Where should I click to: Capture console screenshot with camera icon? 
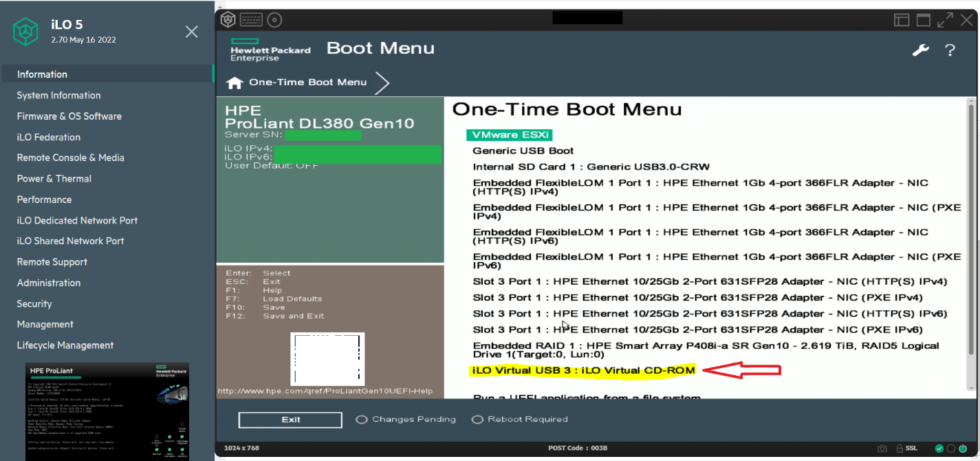tap(882, 449)
